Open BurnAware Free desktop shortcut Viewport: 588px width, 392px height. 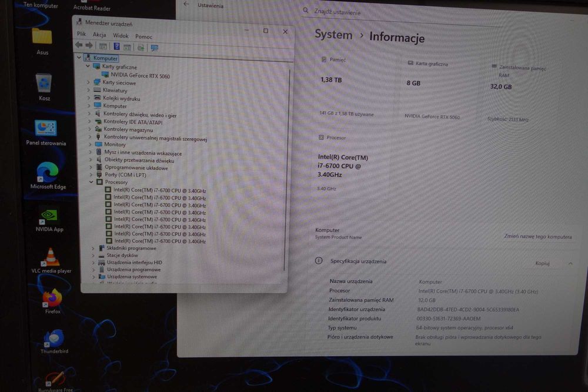(x=55, y=380)
